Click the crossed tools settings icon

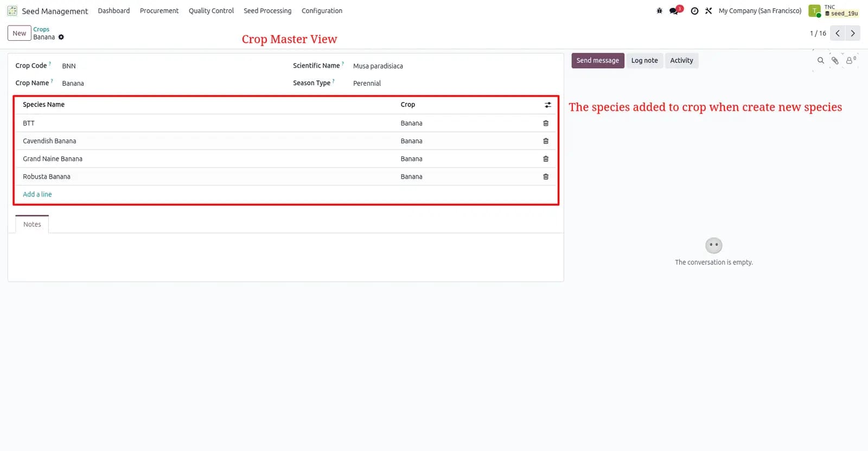[709, 11]
